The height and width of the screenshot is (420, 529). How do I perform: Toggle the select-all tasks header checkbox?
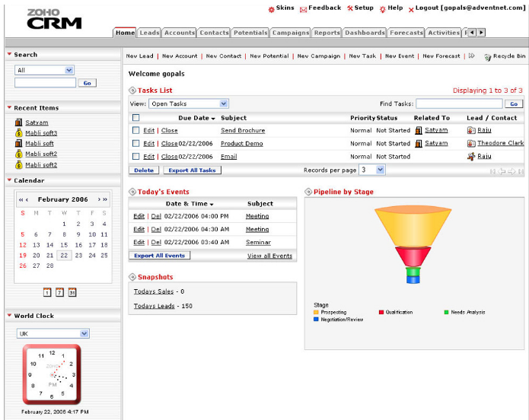136,118
